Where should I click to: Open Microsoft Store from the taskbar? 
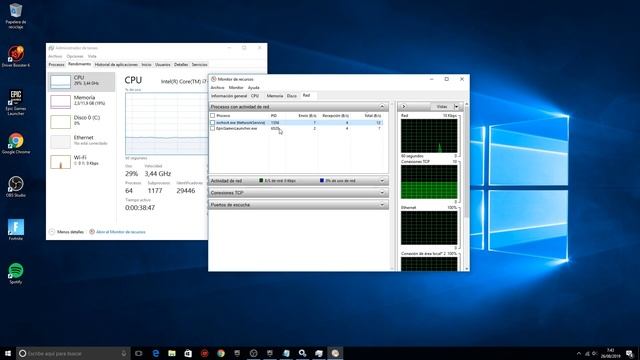188,353
